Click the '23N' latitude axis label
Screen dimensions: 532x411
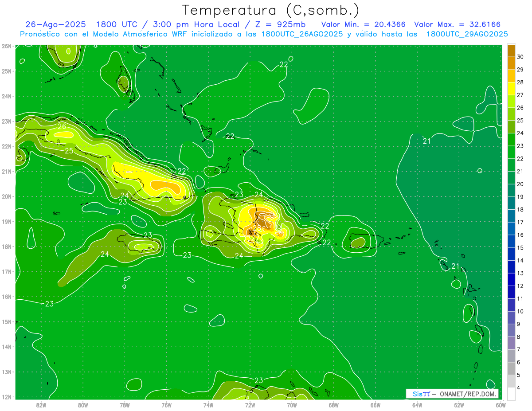(x=6, y=121)
